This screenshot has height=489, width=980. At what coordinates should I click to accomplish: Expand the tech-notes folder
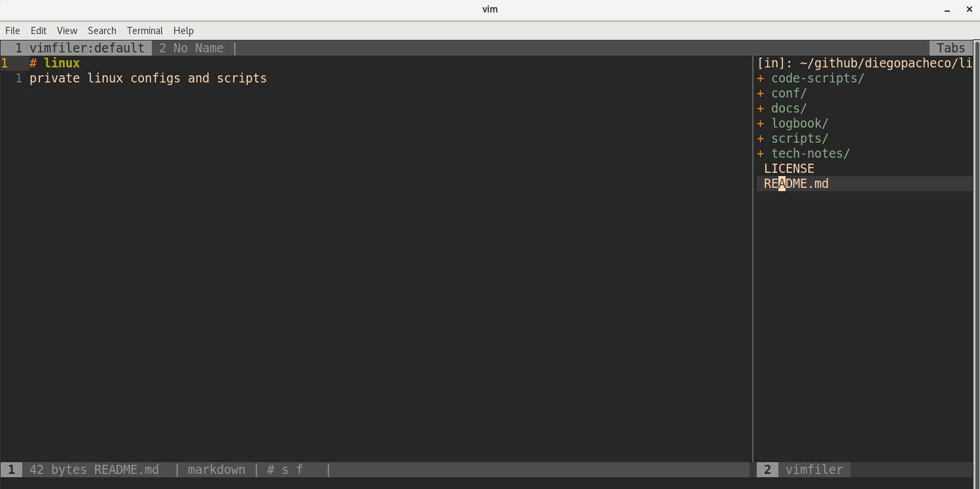pos(810,153)
